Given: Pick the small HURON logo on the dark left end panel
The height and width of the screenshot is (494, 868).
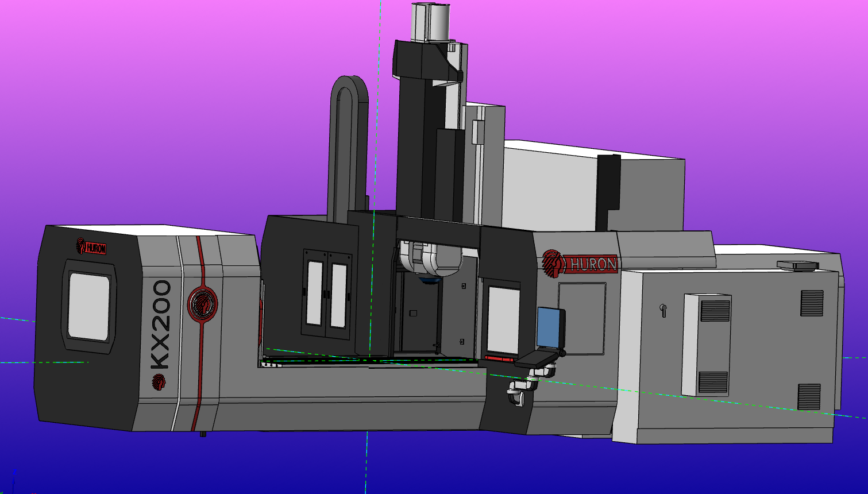Looking at the screenshot, I should tap(91, 247).
